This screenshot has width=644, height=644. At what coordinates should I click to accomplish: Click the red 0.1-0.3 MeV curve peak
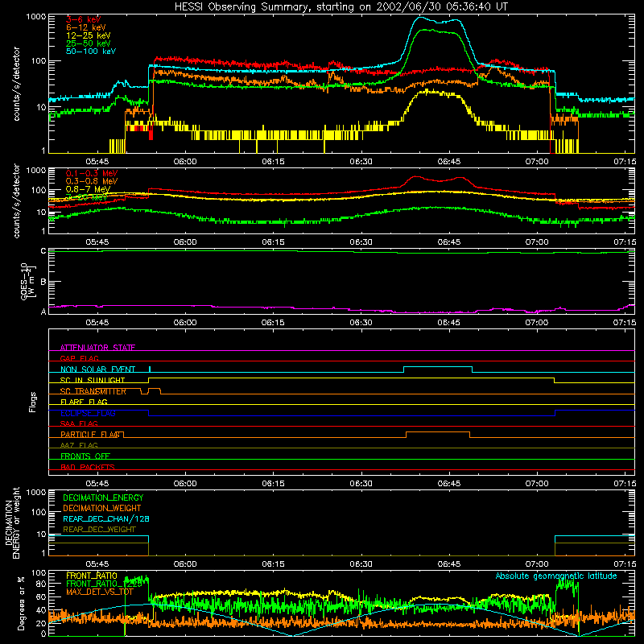415,176
